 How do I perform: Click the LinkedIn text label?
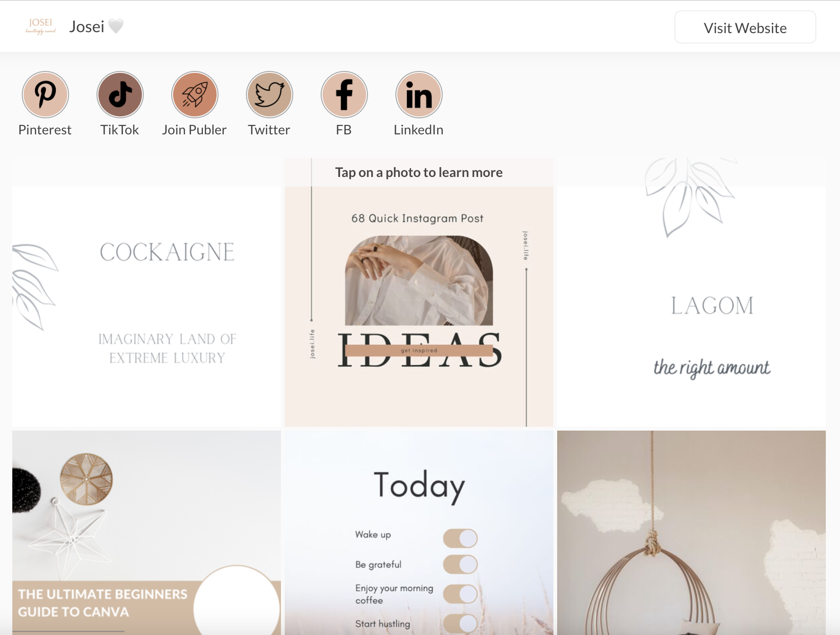point(419,130)
